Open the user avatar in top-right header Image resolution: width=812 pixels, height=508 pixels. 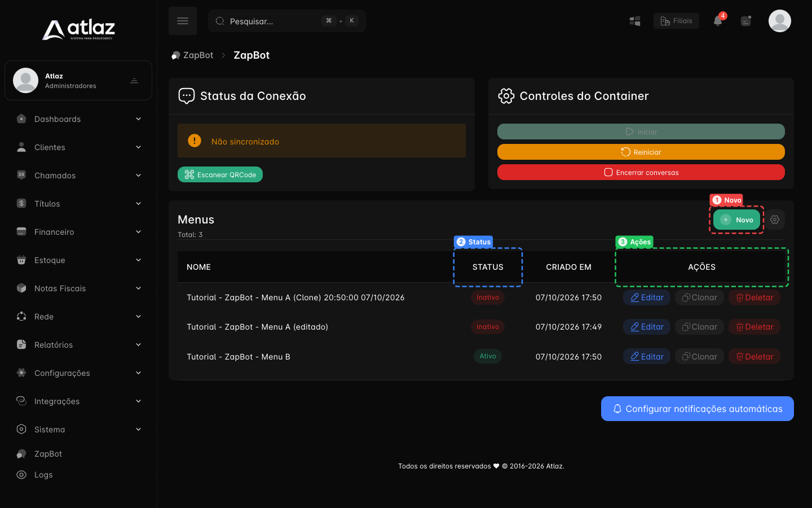780,21
